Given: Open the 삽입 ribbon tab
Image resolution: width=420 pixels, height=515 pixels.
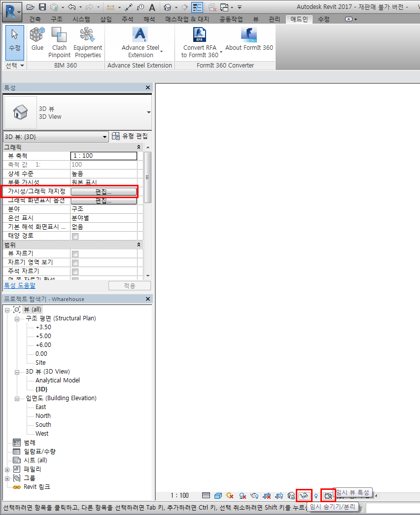Looking at the screenshot, I should click(106, 19).
